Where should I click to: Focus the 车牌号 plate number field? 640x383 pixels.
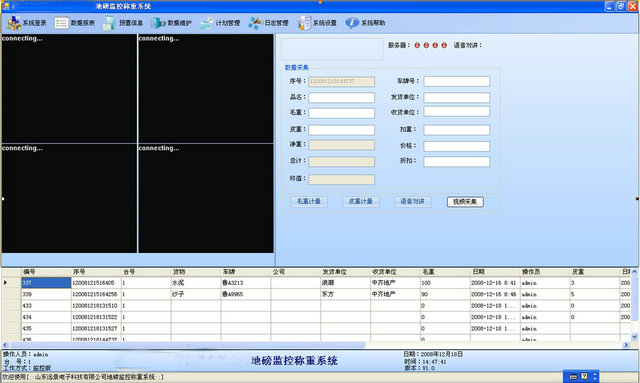457,81
